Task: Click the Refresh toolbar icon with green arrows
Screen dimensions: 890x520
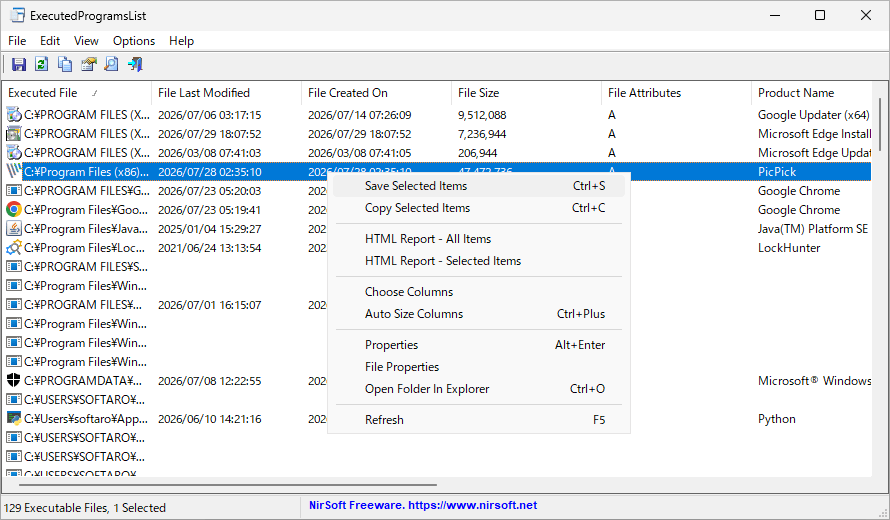Action: 41,64
